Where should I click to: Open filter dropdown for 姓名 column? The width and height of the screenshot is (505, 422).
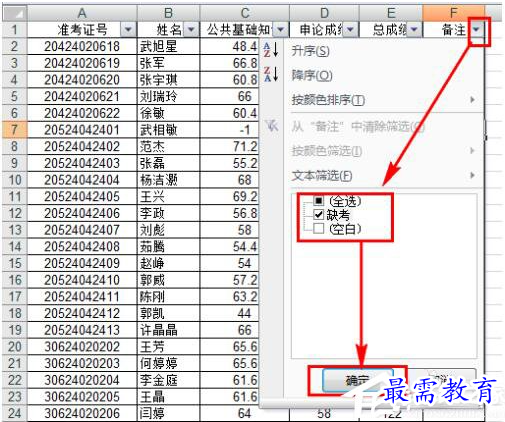coord(191,30)
